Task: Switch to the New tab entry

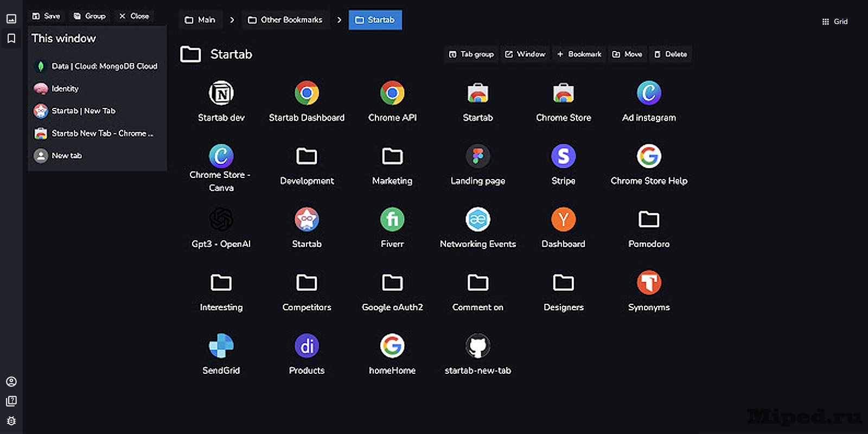Action: (x=97, y=156)
